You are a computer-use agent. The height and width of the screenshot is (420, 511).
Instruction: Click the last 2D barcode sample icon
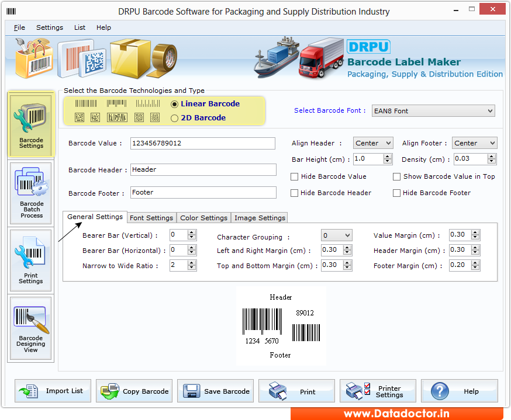point(155,117)
